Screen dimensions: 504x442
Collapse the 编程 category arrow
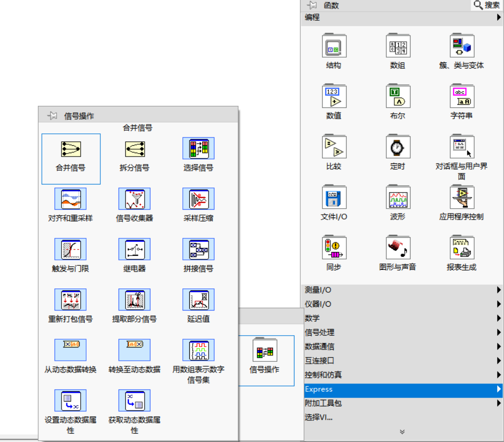tap(499, 17)
